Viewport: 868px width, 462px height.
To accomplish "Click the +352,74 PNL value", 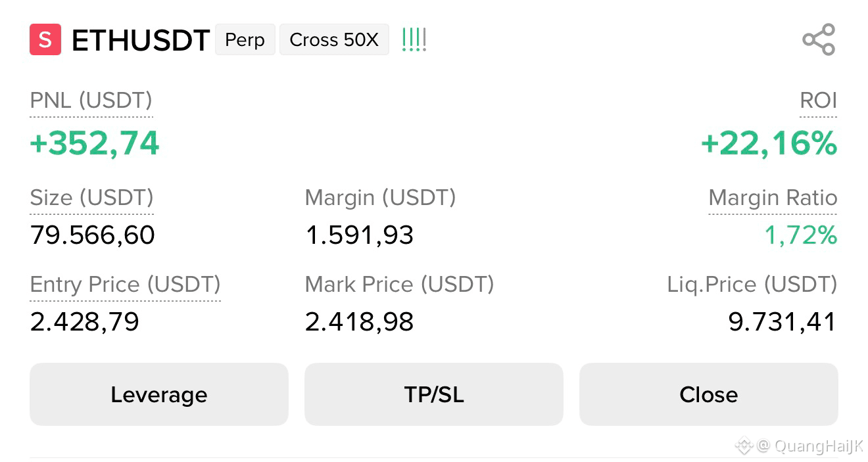I will click(95, 143).
